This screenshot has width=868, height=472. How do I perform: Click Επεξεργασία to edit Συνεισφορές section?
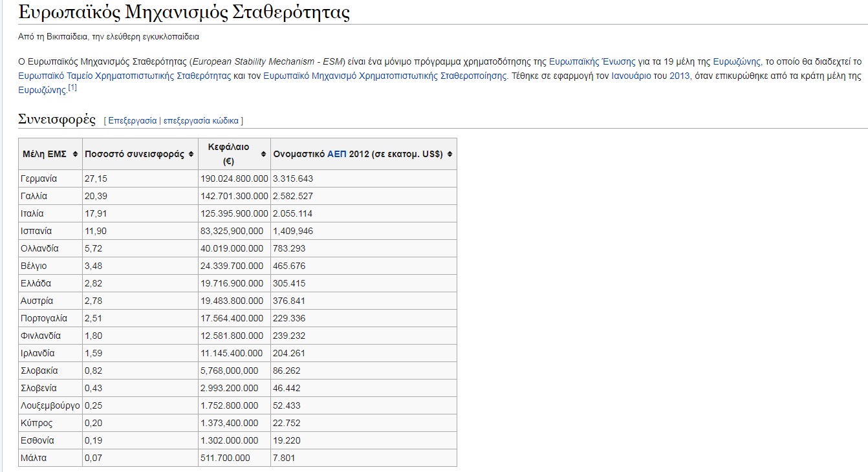pyautogui.click(x=132, y=120)
